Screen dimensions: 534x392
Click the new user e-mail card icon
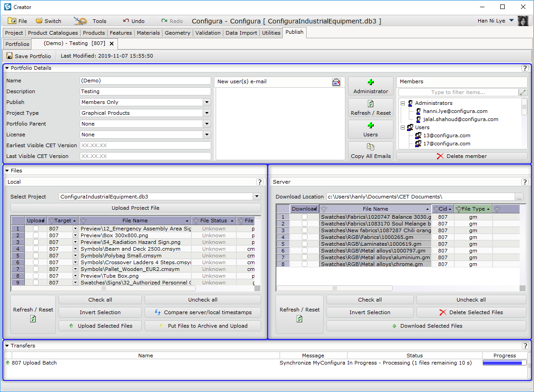[x=336, y=82]
